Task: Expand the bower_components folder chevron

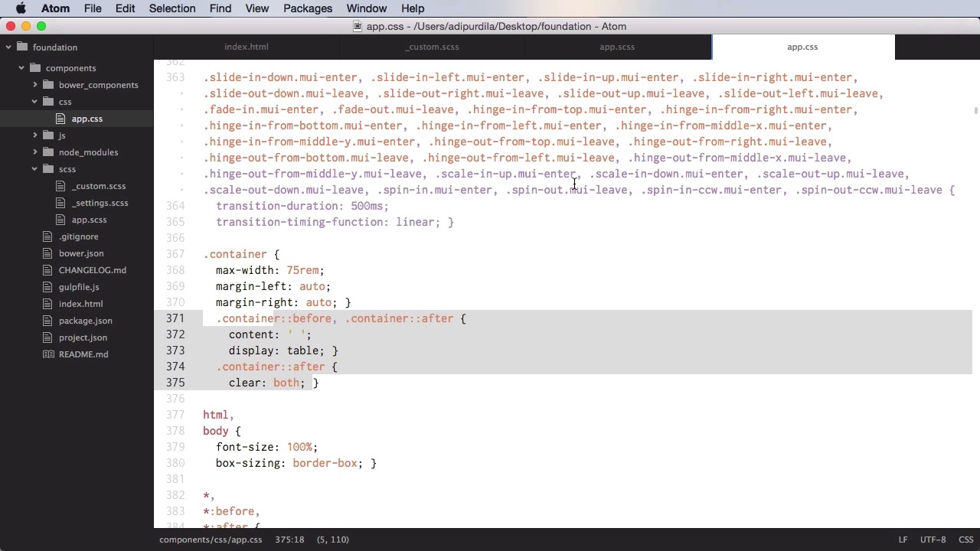Action: [x=34, y=85]
